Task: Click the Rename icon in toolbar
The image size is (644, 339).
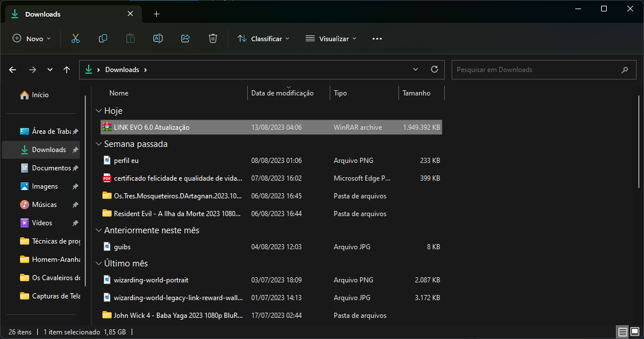Action: (158, 38)
